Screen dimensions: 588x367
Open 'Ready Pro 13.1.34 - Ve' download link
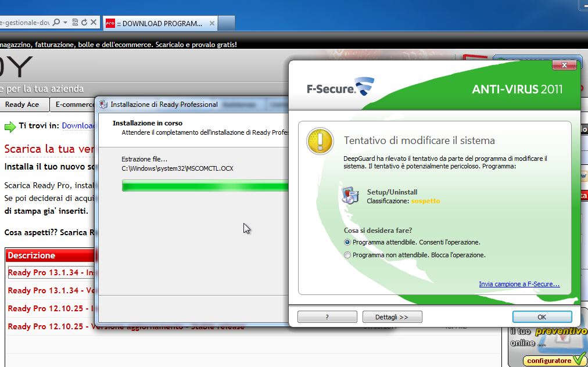pos(52,290)
